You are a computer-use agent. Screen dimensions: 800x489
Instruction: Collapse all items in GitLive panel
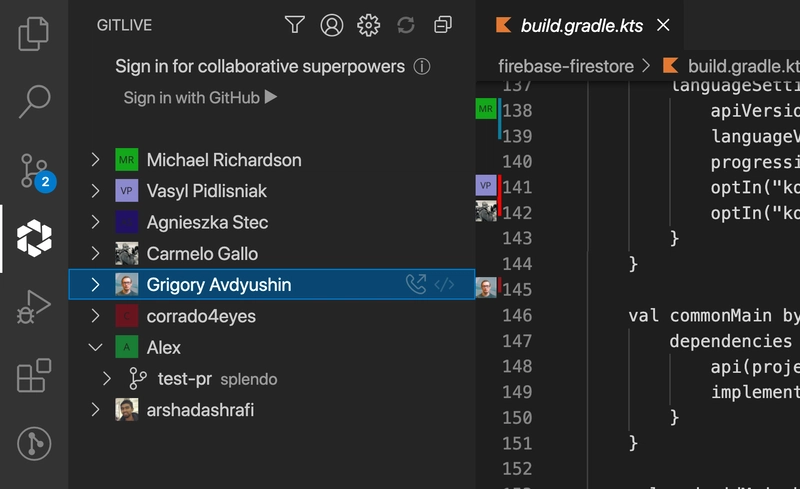(442, 25)
